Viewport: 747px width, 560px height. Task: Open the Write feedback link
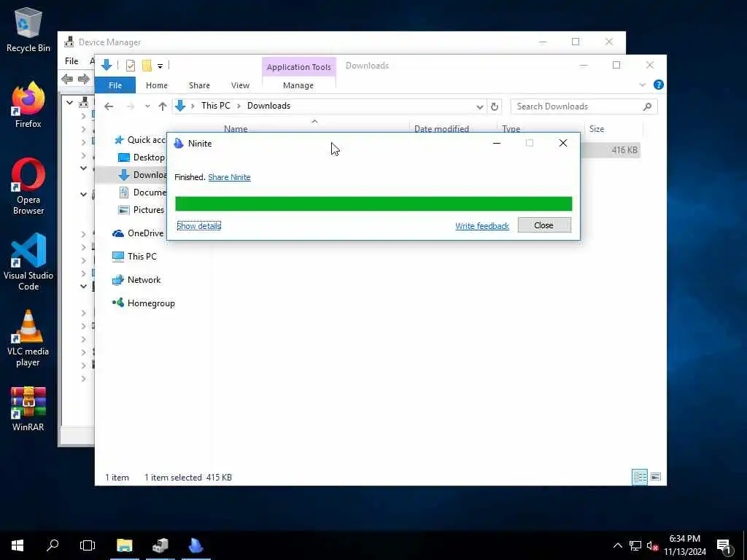[482, 226]
